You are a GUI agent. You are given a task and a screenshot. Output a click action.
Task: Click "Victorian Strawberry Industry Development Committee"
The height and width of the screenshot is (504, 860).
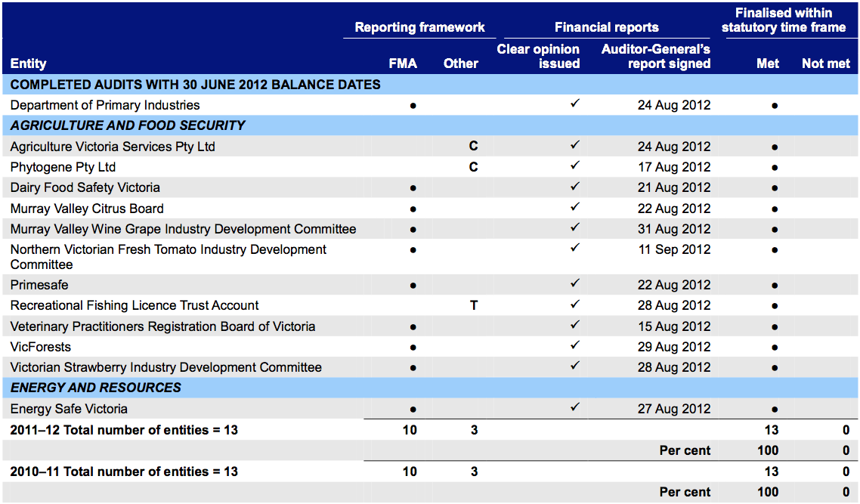[x=166, y=367]
